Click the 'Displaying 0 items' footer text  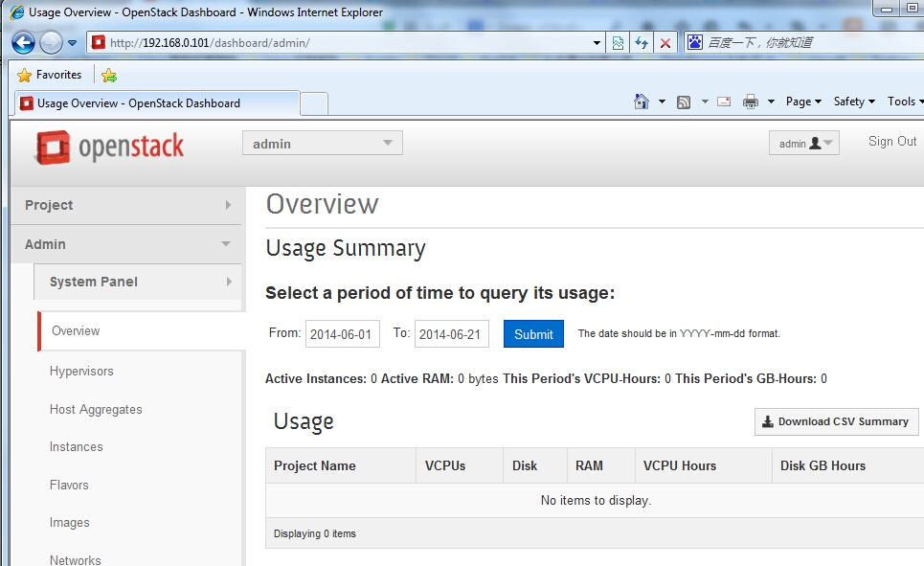(x=315, y=533)
